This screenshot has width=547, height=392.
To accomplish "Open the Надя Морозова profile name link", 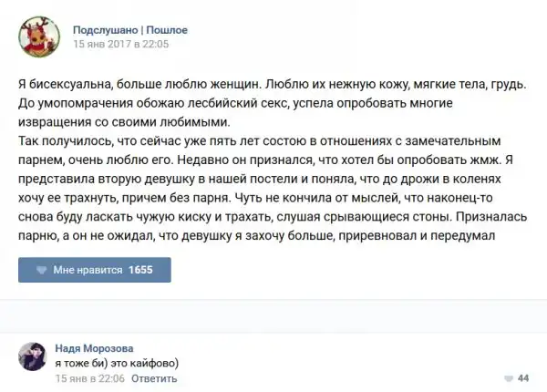I will coord(97,346).
